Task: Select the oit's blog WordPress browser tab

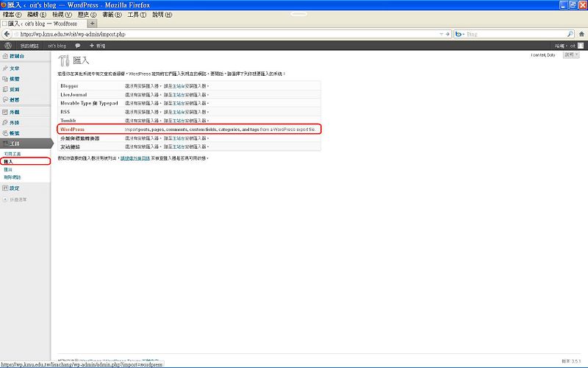Action: (43, 24)
